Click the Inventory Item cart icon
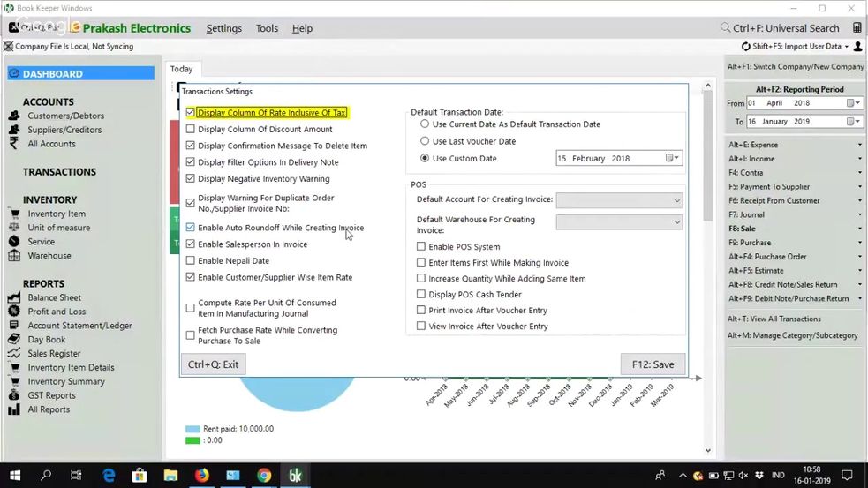This screenshot has height=488, width=868. 13,214
